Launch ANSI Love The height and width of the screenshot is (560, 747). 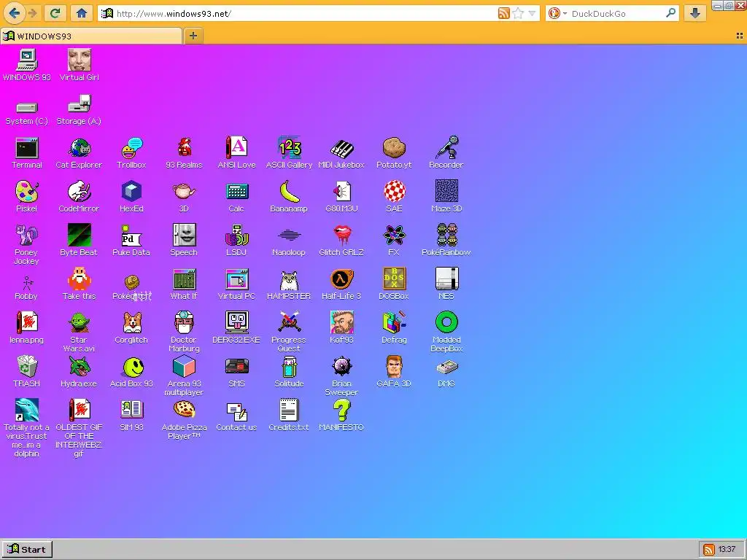(236, 153)
